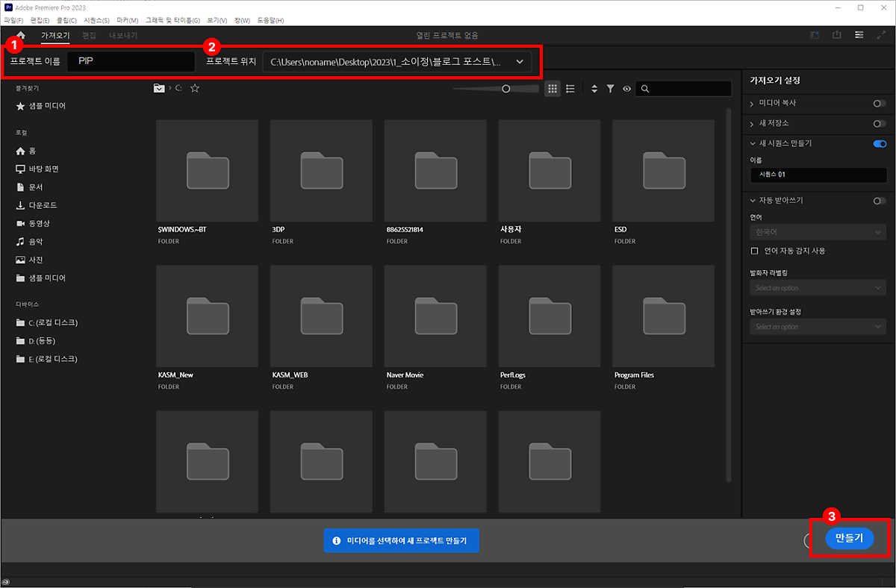This screenshot has width=896, height=588.
Task: Toggle the eye visibility filter icon
Action: coord(626,89)
